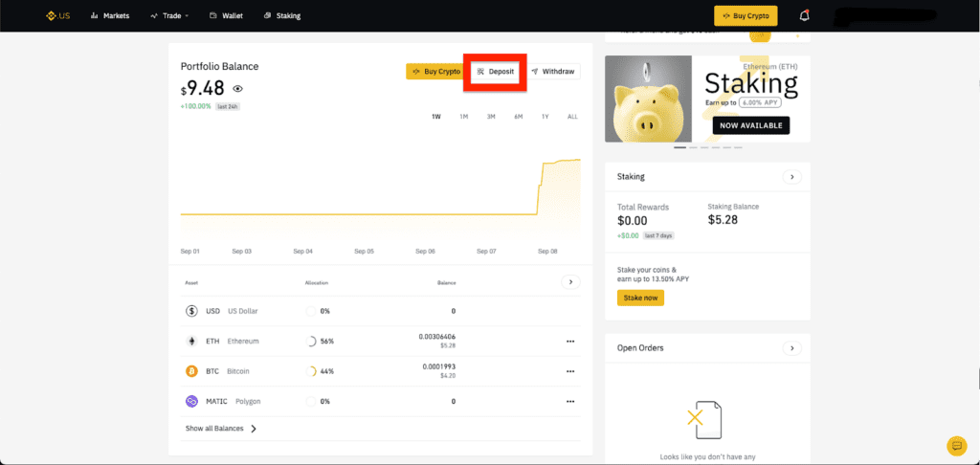980x465 pixels.
Task: Toggle balance visibility eye icon
Action: click(x=237, y=89)
